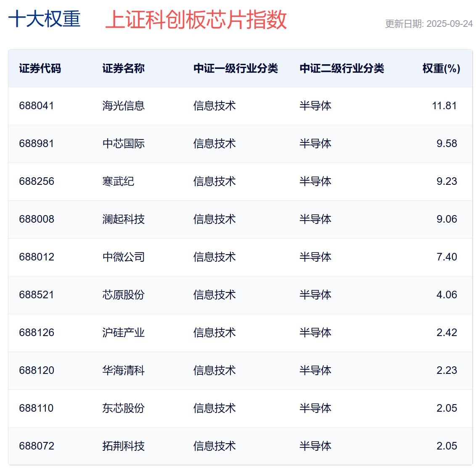Click the name 华海清科
This screenshot has width=476, height=468.
pos(124,371)
